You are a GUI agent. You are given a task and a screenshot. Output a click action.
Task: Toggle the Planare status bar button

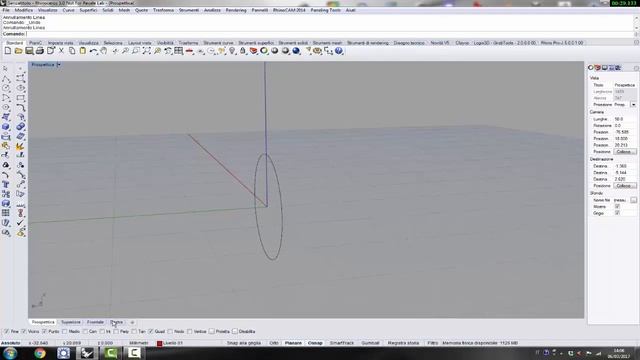click(293, 343)
